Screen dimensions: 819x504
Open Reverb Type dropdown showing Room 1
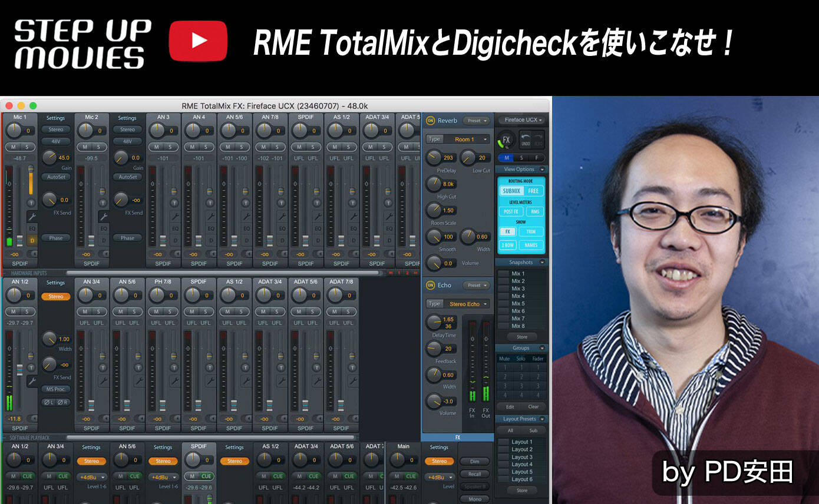point(458,139)
